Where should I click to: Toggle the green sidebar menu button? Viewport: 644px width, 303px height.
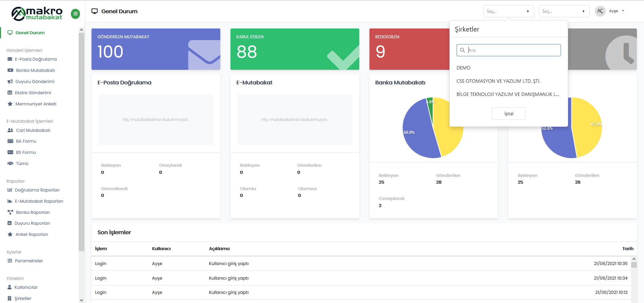coord(75,14)
